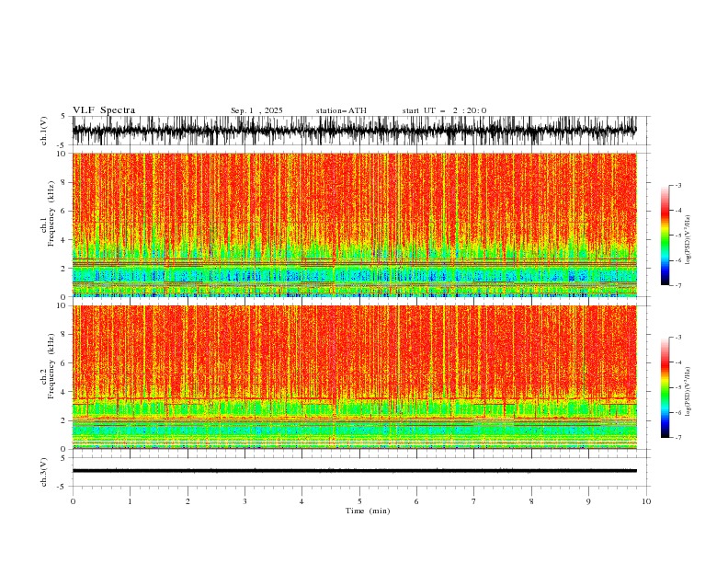This screenshot has height=563, width=728.
Task: Click the 'station=ATH' label
Action: click(x=341, y=110)
